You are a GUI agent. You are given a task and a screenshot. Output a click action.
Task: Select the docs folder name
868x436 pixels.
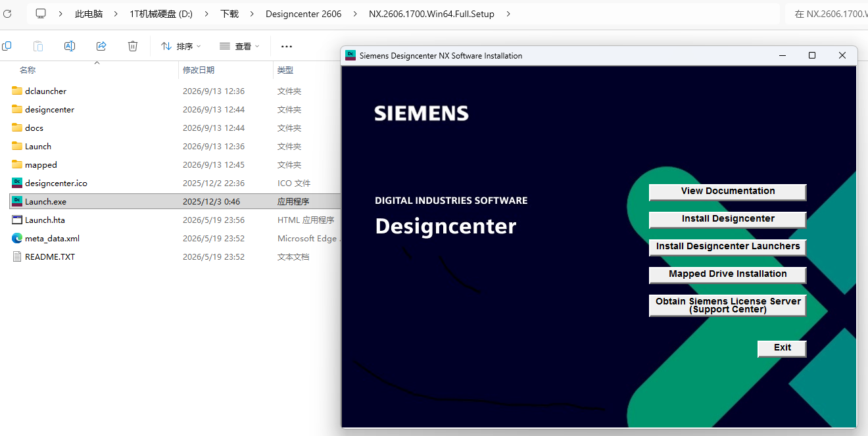[x=34, y=128]
